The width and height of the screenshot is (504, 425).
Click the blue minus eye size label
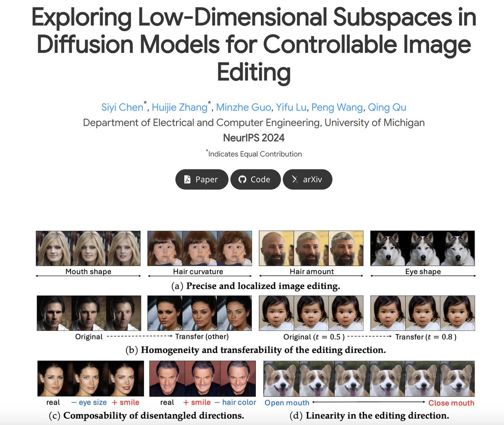tap(89, 402)
